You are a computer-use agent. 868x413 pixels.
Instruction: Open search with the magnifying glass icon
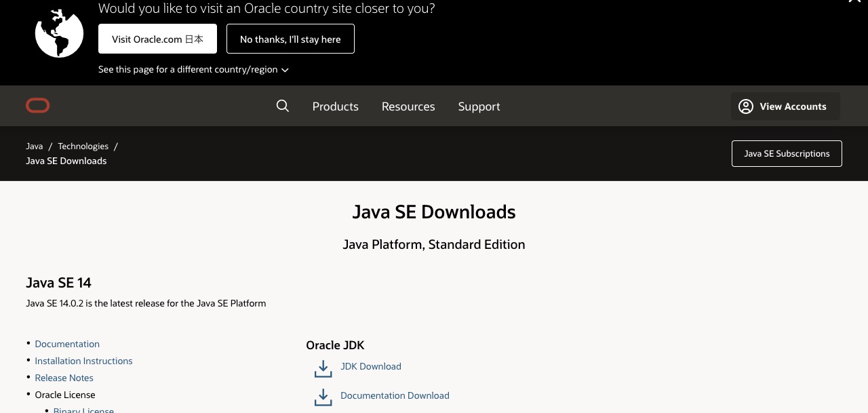click(x=283, y=106)
